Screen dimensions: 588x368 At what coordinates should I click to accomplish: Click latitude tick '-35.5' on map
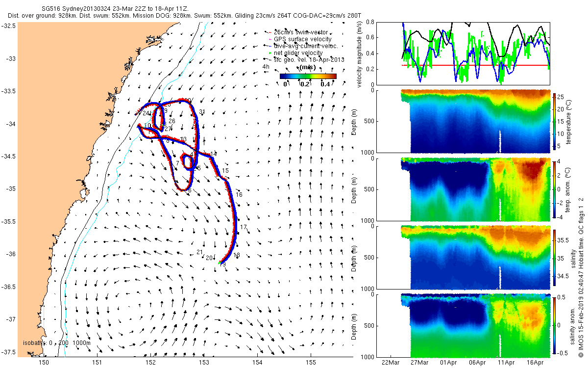point(9,222)
